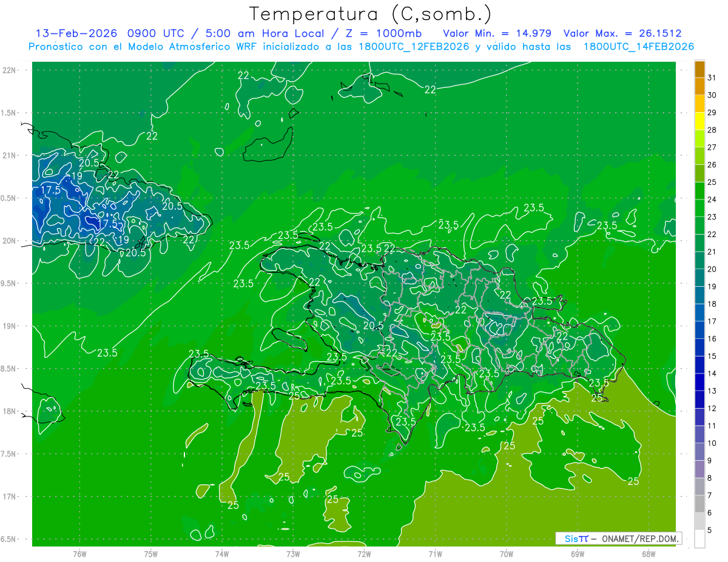Select the '1800UTC_14FEB2026' valid-until time
The image size is (728, 562).
tap(639, 47)
